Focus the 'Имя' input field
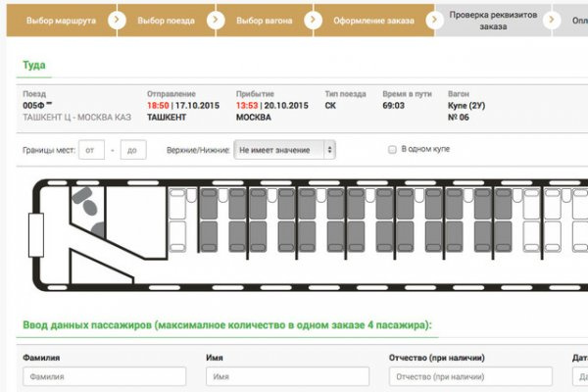 tap(287, 376)
